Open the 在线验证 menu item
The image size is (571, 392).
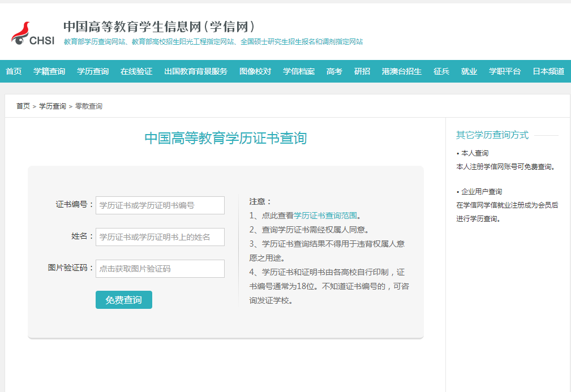[136, 71]
